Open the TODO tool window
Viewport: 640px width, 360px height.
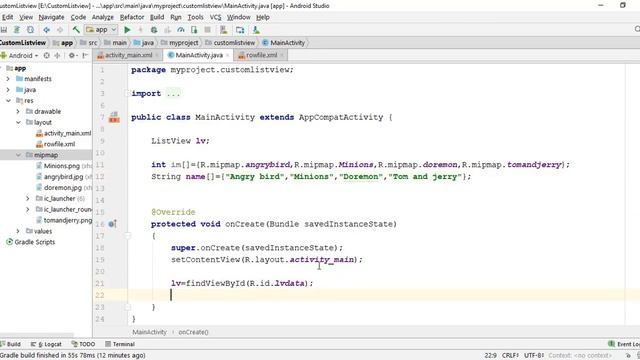pyautogui.click(x=83, y=344)
